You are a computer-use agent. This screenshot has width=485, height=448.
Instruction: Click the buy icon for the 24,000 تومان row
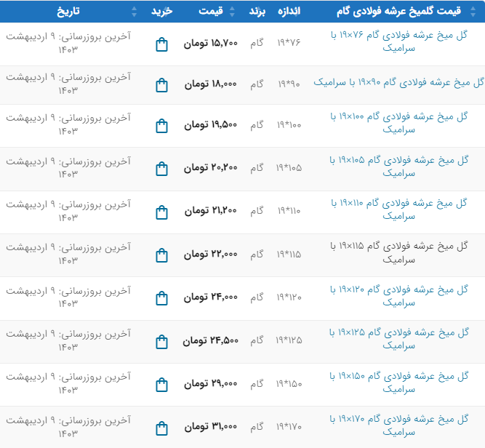[x=161, y=297]
